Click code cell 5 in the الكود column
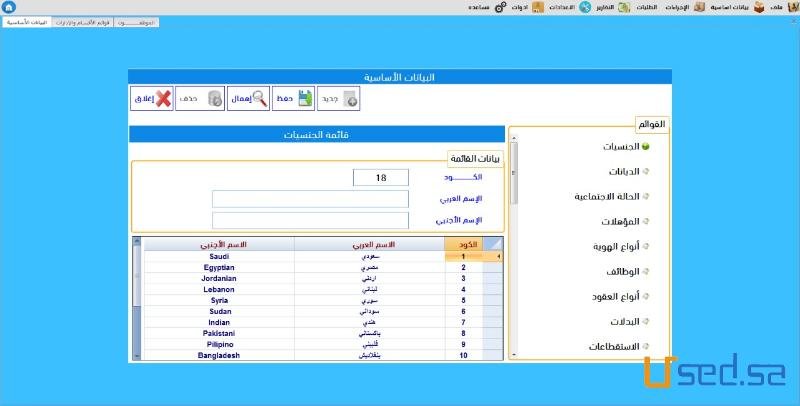 point(463,300)
